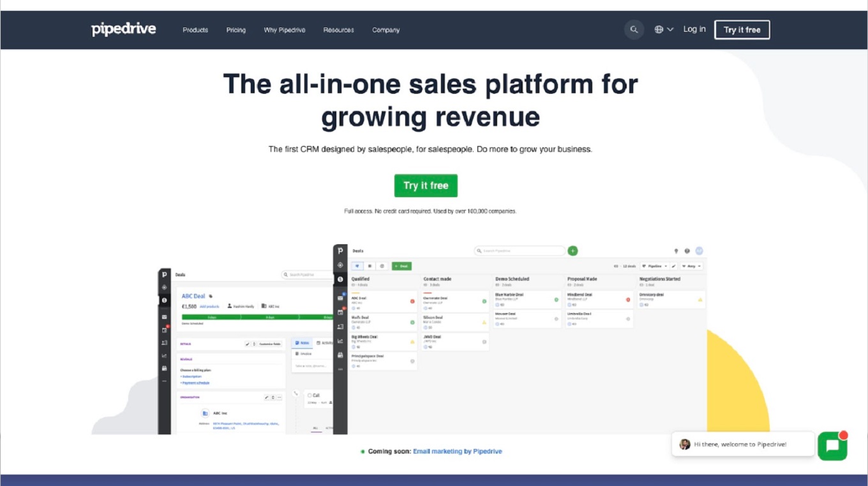This screenshot has width=868, height=486.
Task: Open the green live chat widget
Action: click(832, 446)
